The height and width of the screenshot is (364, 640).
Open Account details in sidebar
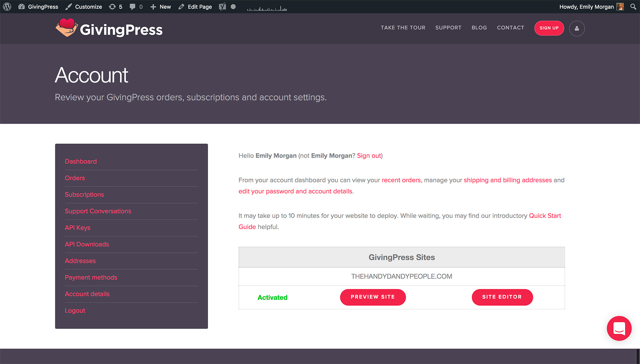[x=87, y=294]
